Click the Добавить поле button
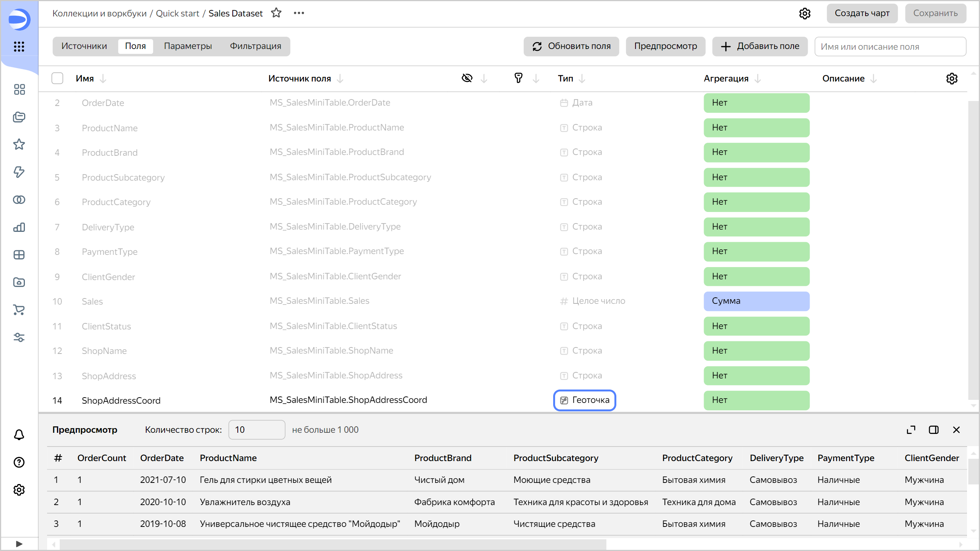 click(759, 46)
